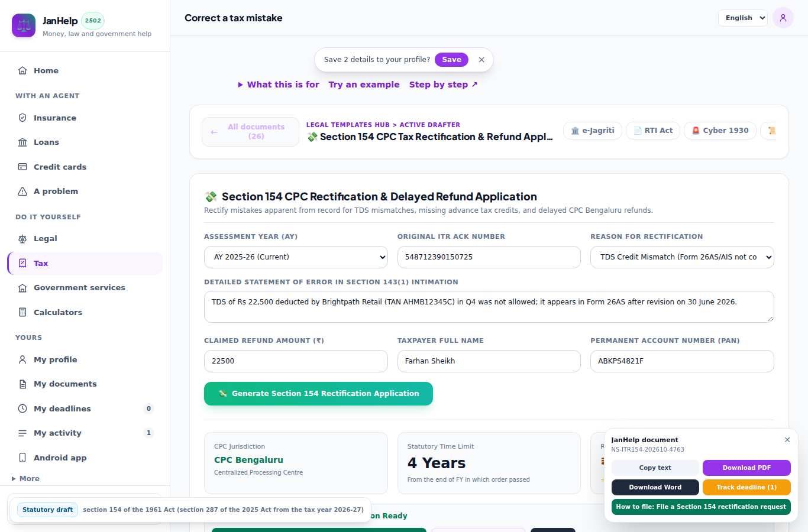
Task: Open the Assessment Year dropdown
Action: (x=296, y=257)
